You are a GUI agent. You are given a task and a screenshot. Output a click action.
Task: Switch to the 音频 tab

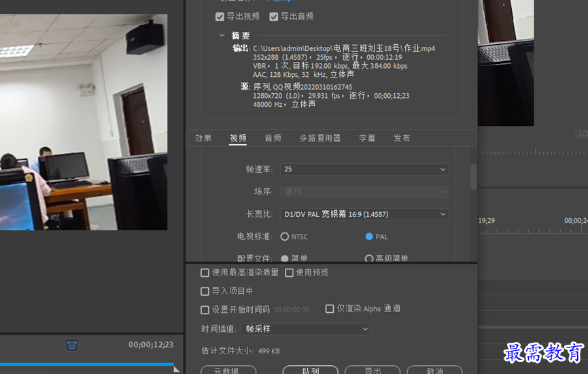click(x=273, y=138)
